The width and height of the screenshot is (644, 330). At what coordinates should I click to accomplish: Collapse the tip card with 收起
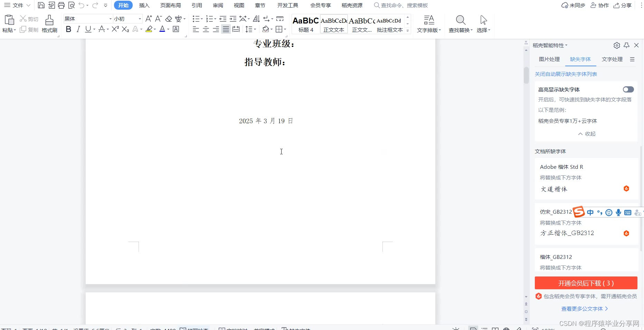pyautogui.click(x=587, y=134)
